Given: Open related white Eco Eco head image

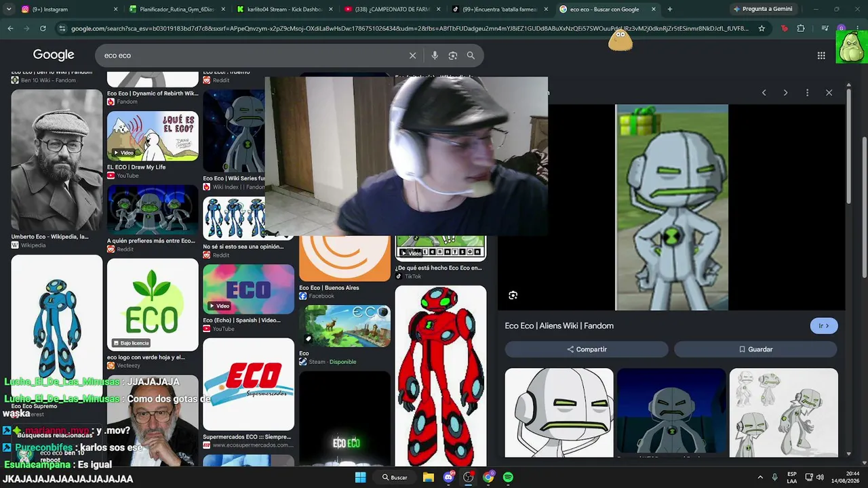Looking at the screenshot, I should point(559,413).
